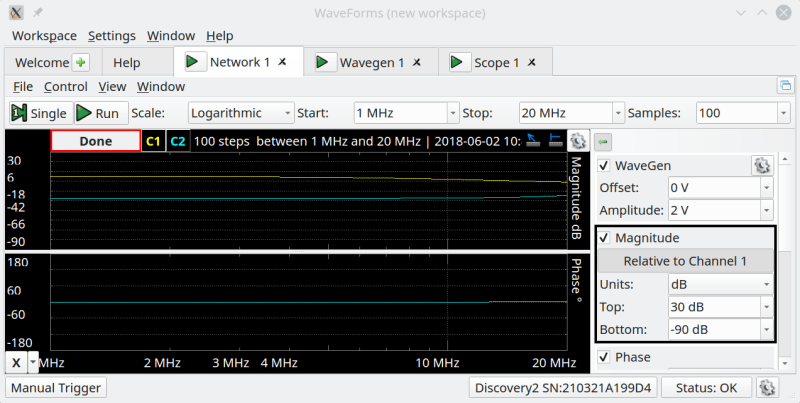Click the gear icon beside Status: OK
Image resolution: width=800 pixels, height=403 pixels.
pyautogui.click(x=766, y=387)
